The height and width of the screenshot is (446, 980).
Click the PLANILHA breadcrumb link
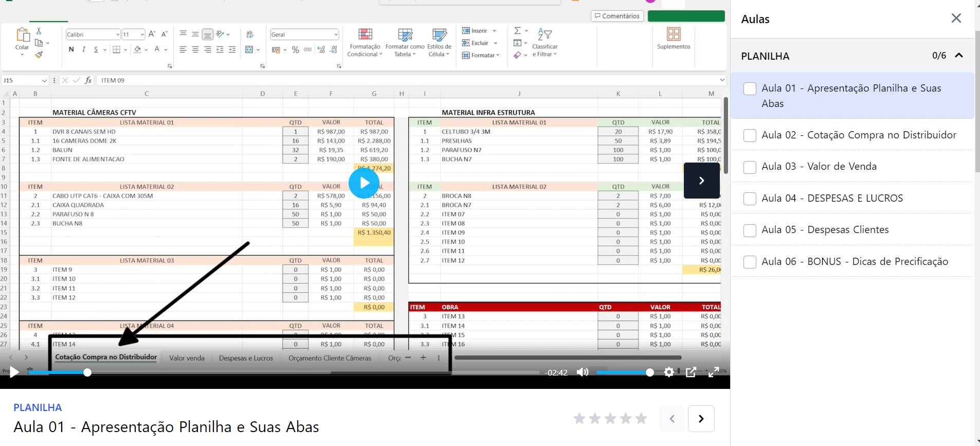click(x=38, y=407)
